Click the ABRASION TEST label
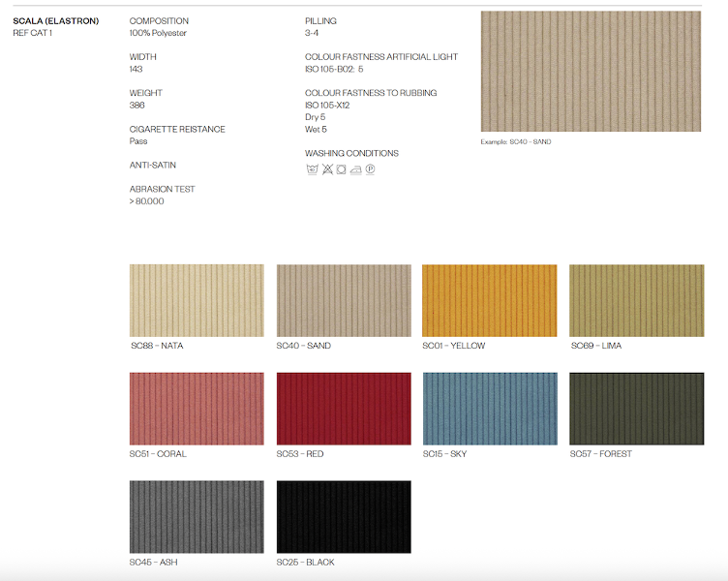 pyautogui.click(x=162, y=189)
